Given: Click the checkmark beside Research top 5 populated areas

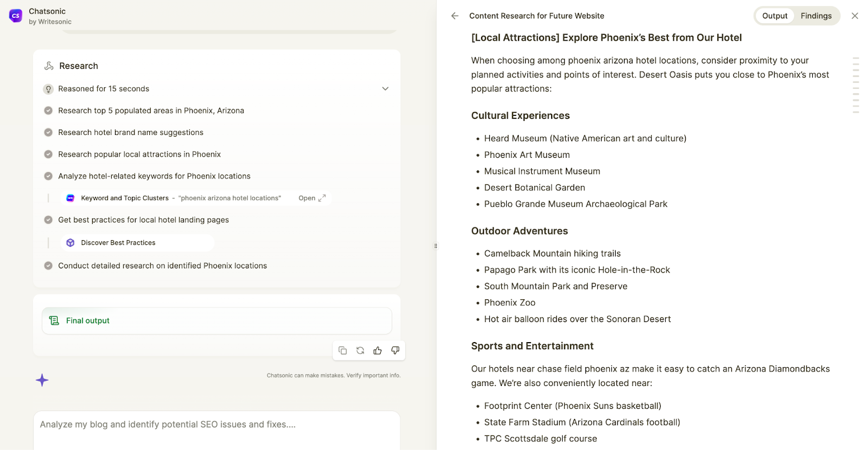Looking at the screenshot, I should (48, 111).
